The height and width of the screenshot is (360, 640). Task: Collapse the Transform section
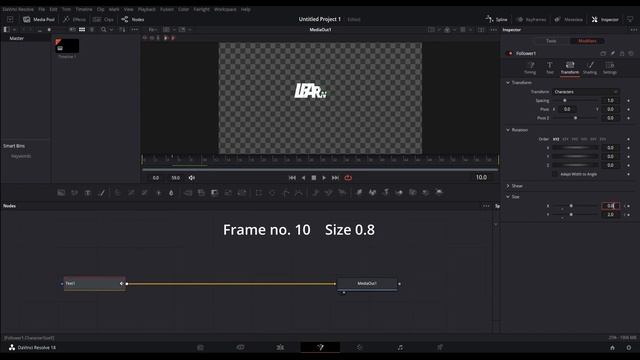point(508,82)
